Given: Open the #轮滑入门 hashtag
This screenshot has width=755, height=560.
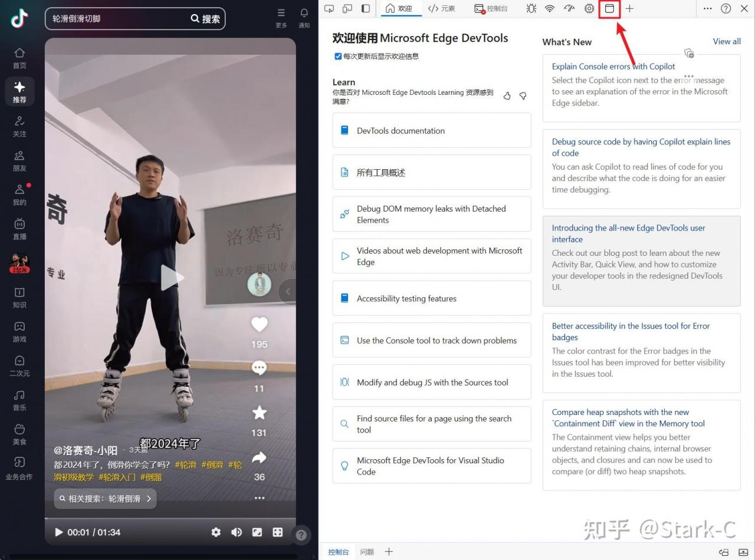Looking at the screenshot, I should tap(118, 477).
